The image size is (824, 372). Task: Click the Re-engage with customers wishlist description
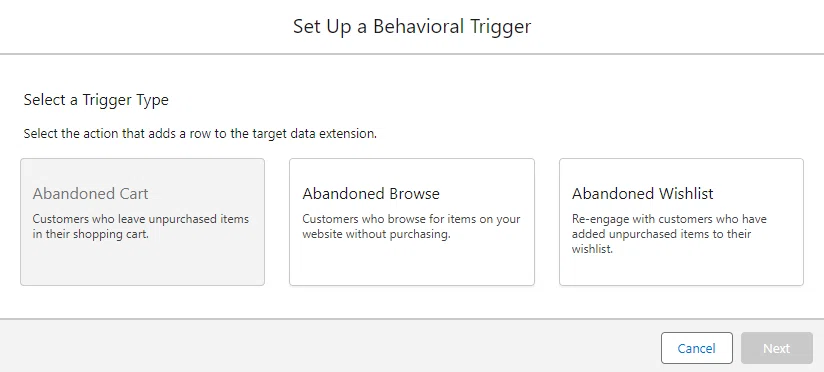669,234
